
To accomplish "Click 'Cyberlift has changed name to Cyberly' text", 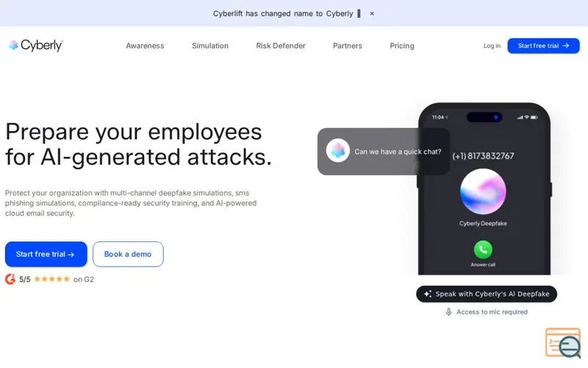I will pos(283,13).
